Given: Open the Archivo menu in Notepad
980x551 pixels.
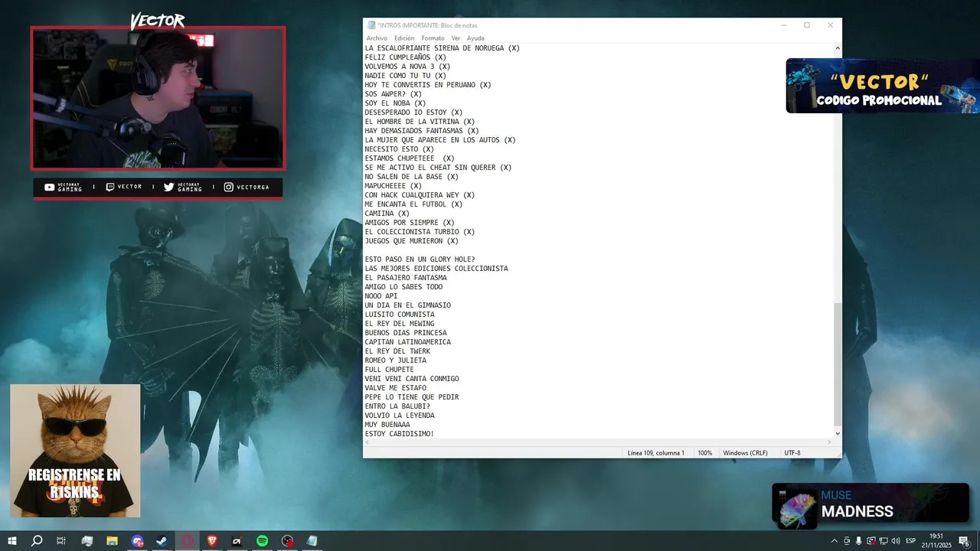Looking at the screenshot, I should coord(377,38).
